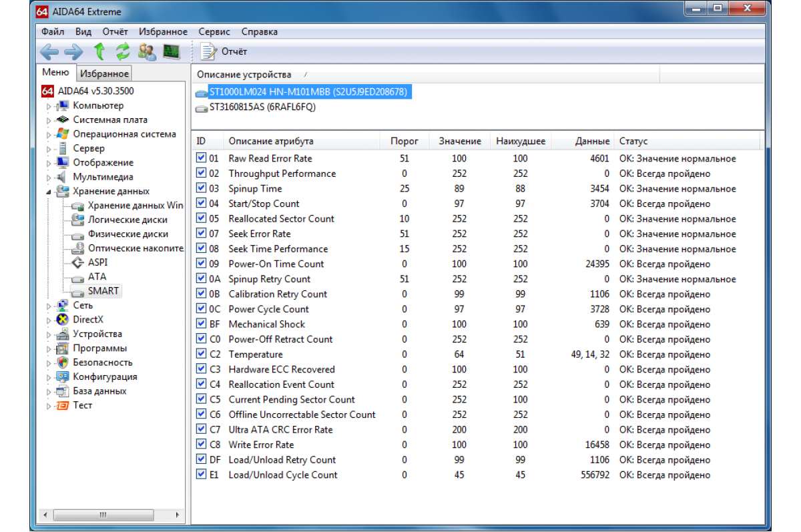Select the Операционная система Windows icon

click(63, 134)
